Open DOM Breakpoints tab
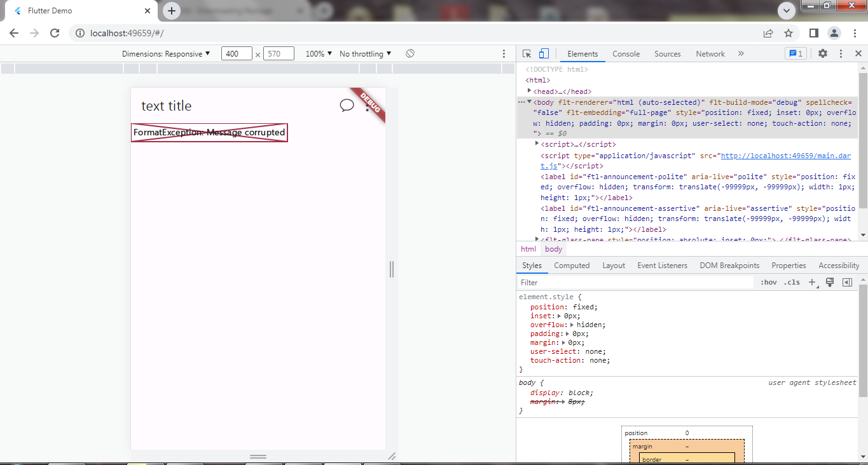This screenshot has height=465, width=868. click(x=729, y=266)
